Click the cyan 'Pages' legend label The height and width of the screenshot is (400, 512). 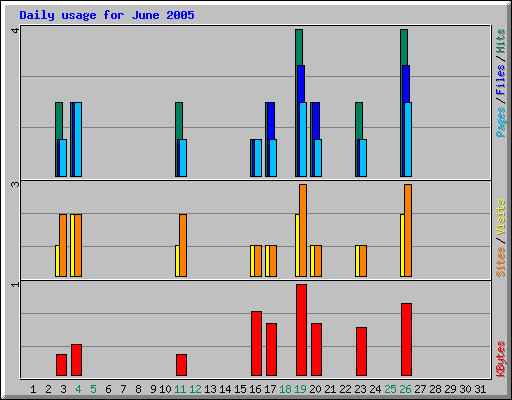coord(500,122)
